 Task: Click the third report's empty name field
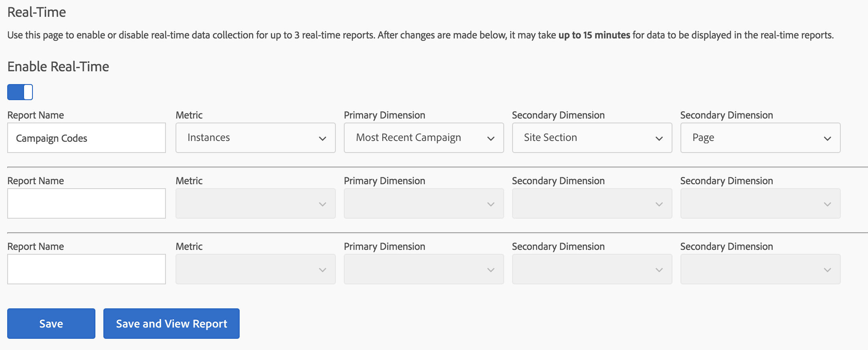[x=87, y=269]
